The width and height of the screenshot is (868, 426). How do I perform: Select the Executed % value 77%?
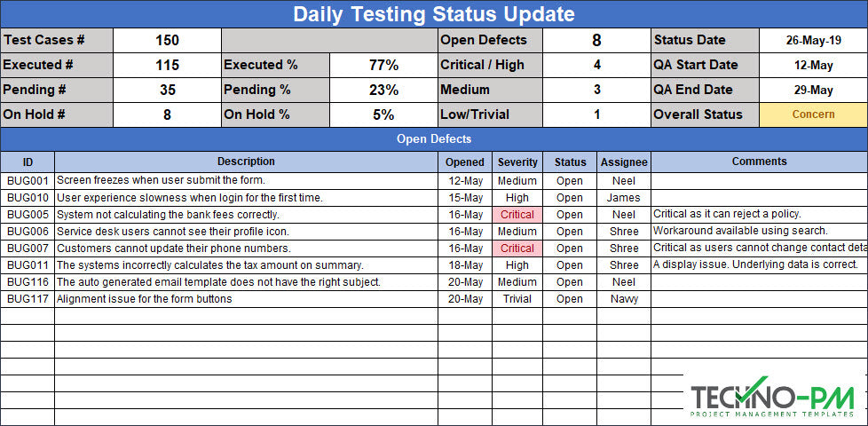pyautogui.click(x=383, y=65)
